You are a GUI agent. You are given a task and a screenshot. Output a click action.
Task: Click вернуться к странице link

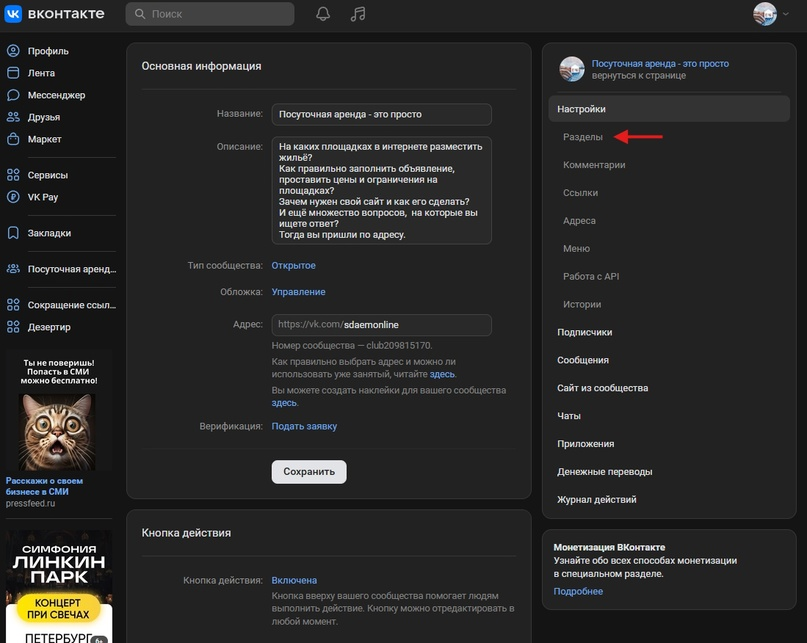tap(638, 75)
